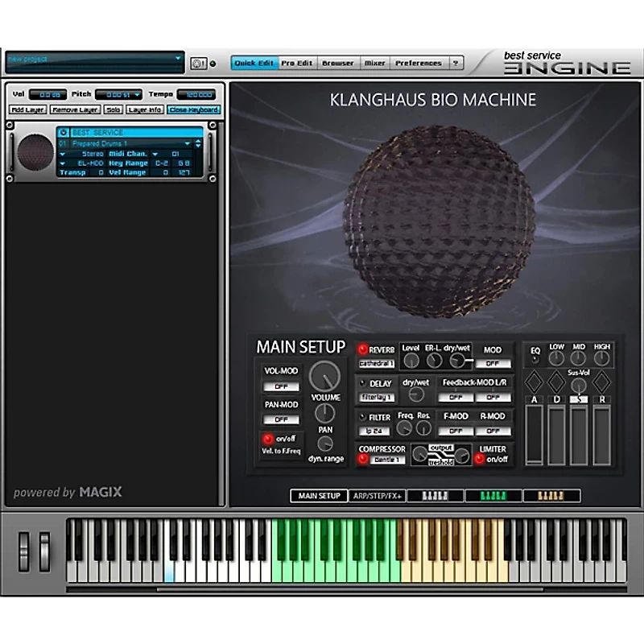Toggle the REVERB red on/off LED
The height and width of the screenshot is (644, 644).
coord(363,350)
